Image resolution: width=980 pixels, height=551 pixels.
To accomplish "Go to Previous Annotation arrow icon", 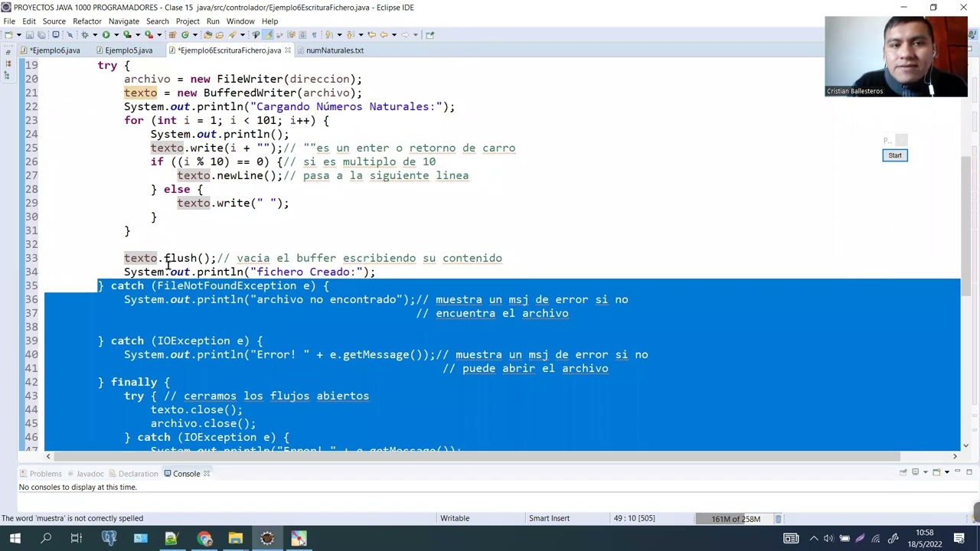I will coord(350,34).
